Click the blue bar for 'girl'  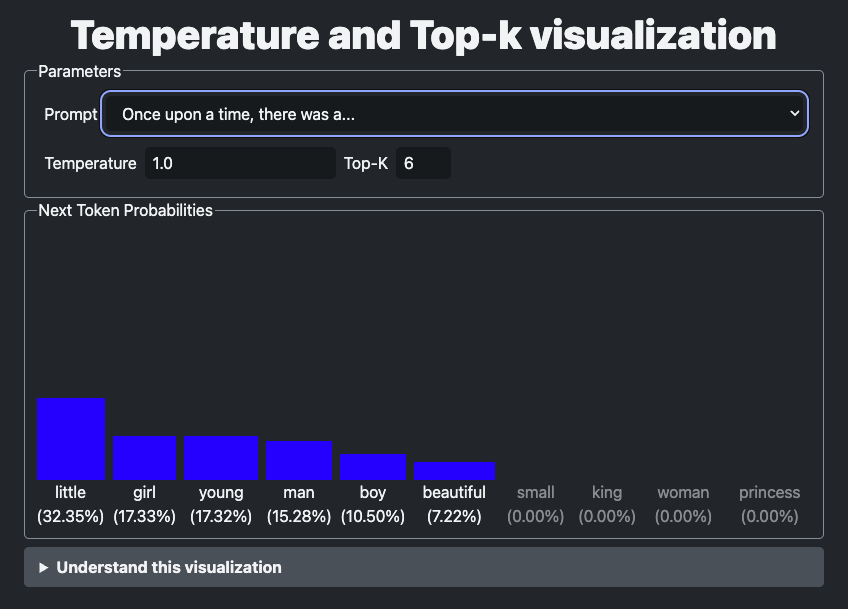coord(144,458)
